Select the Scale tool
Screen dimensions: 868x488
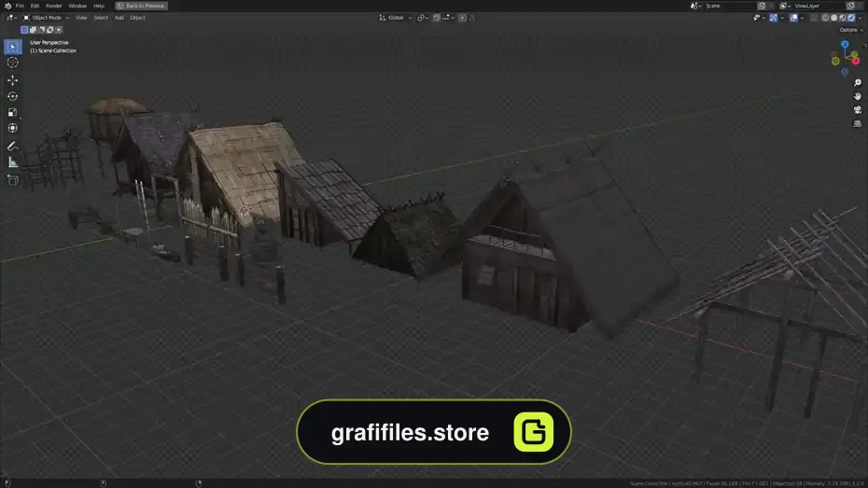pos(13,112)
